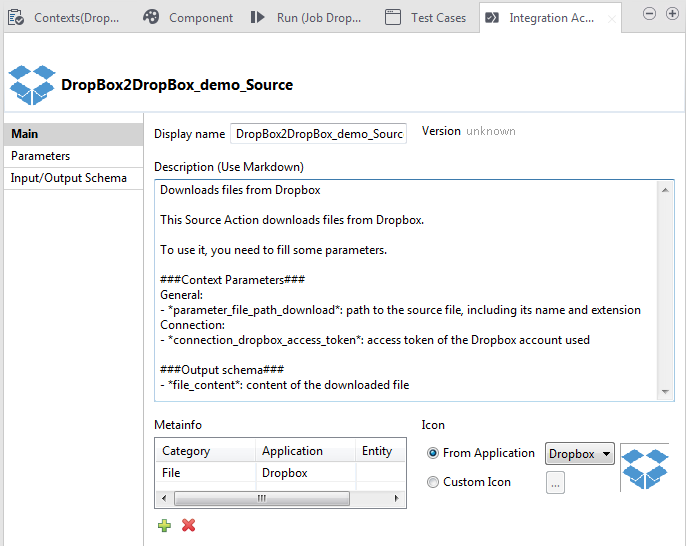Click the Application column header
This screenshot has height=546, width=686.
tap(305, 451)
